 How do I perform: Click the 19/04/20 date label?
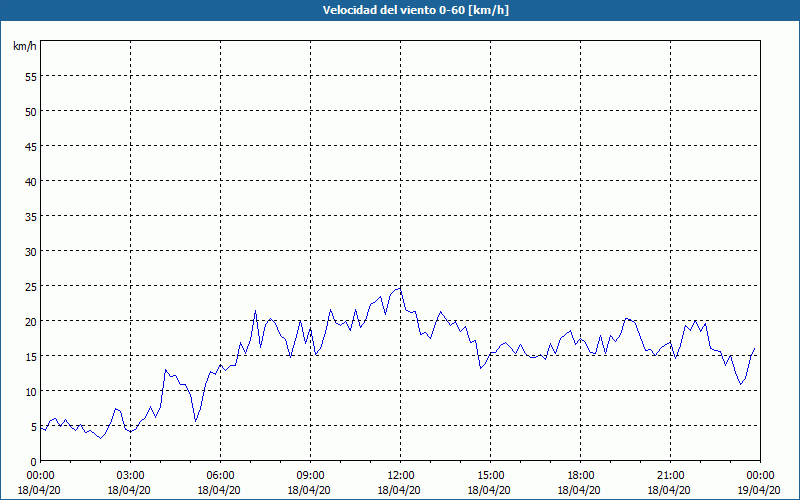click(759, 490)
